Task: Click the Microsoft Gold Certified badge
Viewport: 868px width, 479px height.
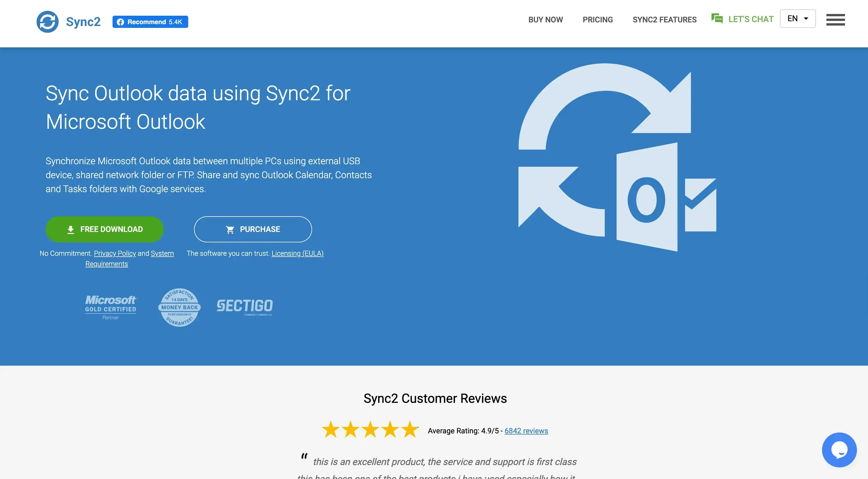Action: click(111, 307)
